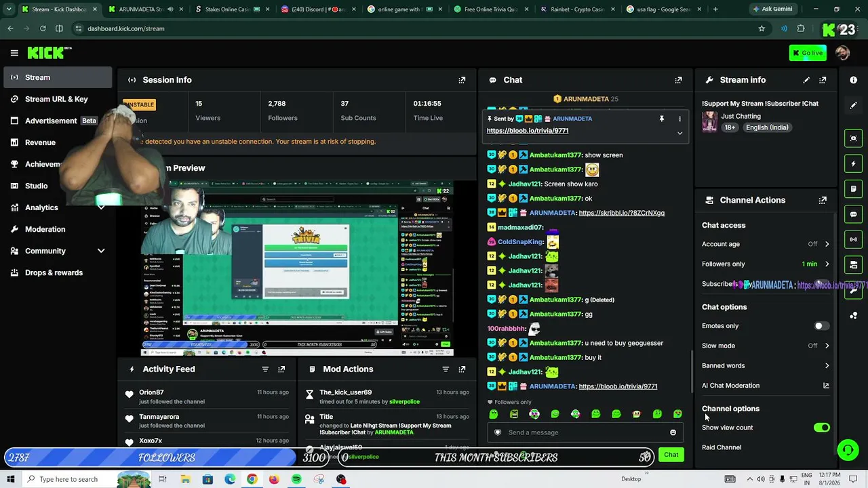
Task: Open Raid Channel action
Action: tap(722, 447)
